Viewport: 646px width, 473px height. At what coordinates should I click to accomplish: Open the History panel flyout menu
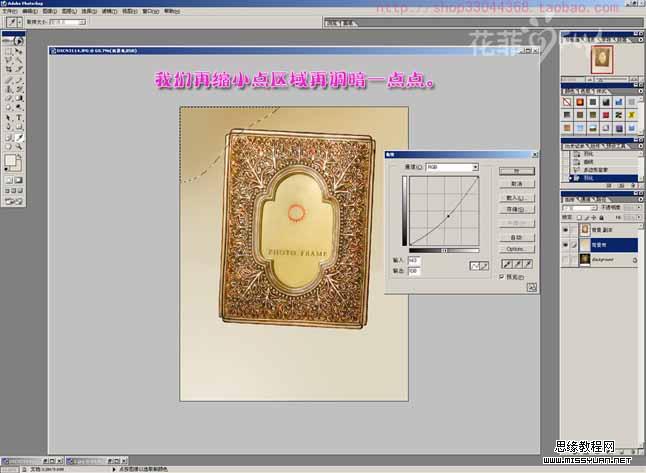coord(641,146)
